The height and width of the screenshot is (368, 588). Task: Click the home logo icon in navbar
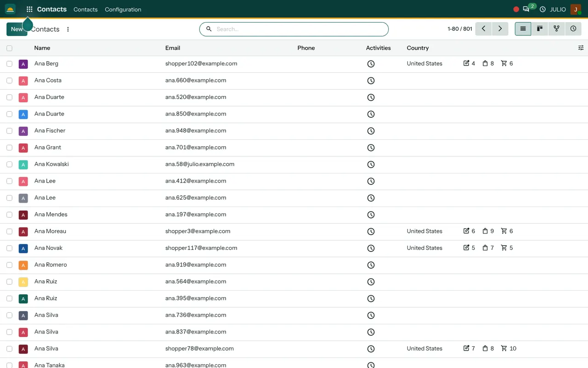pyautogui.click(x=10, y=9)
